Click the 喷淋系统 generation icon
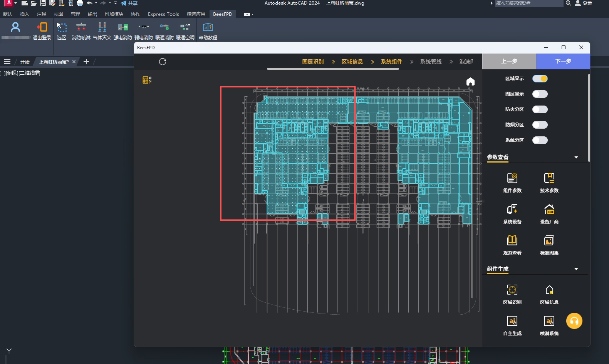609x364 pixels. point(549,325)
